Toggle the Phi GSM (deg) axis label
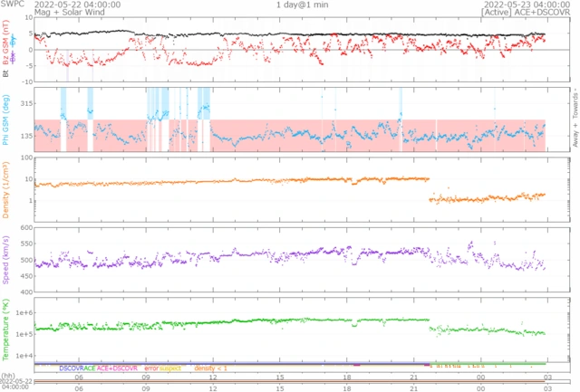The image size is (580, 392). 5,120
